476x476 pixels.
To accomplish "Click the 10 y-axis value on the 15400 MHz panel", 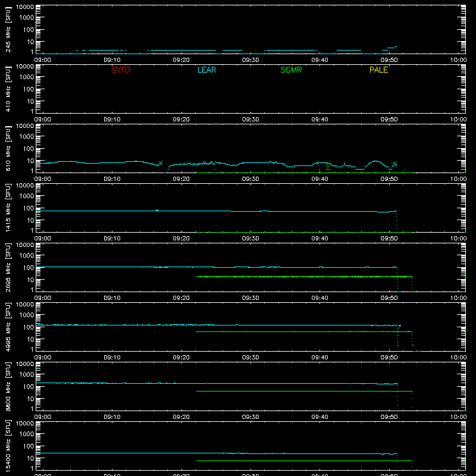I will pyautogui.click(x=30, y=458).
